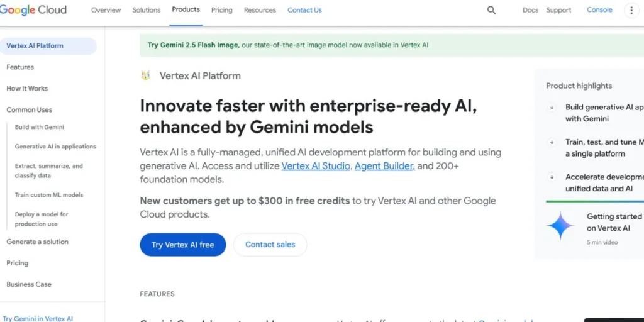
Task: Open the Products navigation tab
Action: click(x=186, y=10)
